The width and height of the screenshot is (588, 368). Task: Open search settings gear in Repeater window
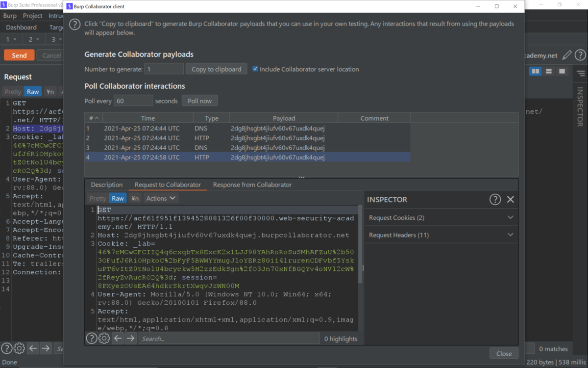pyautogui.click(x=19, y=348)
